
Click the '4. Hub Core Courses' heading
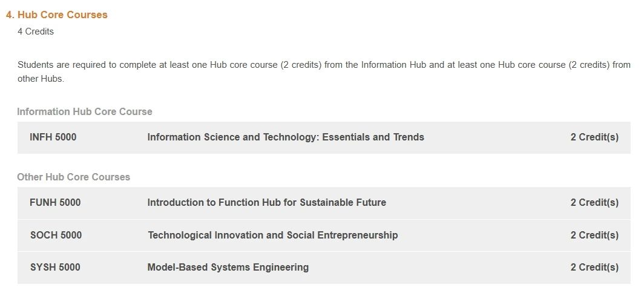click(57, 15)
